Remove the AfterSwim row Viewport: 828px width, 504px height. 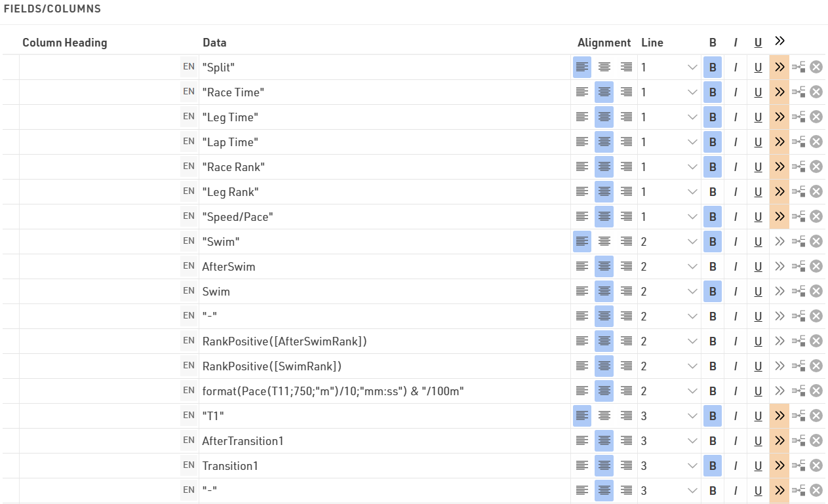coord(816,266)
